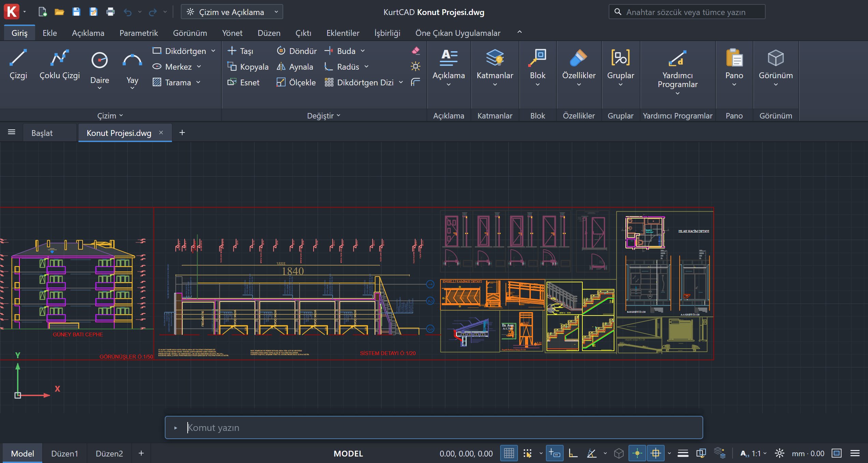Image resolution: width=868 pixels, height=463 pixels.
Task: Click the Daire circle tool icon
Action: [x=100, y=60]
